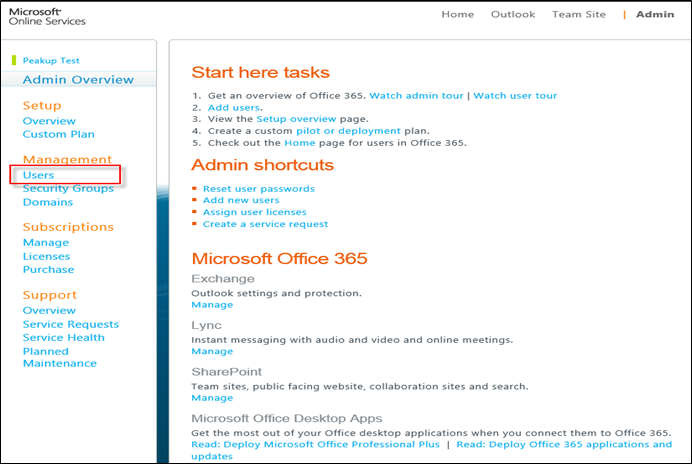The height and width of the screenshot is (464, 692).
Task: Open Domains under Management
Action: pos(48,202)
